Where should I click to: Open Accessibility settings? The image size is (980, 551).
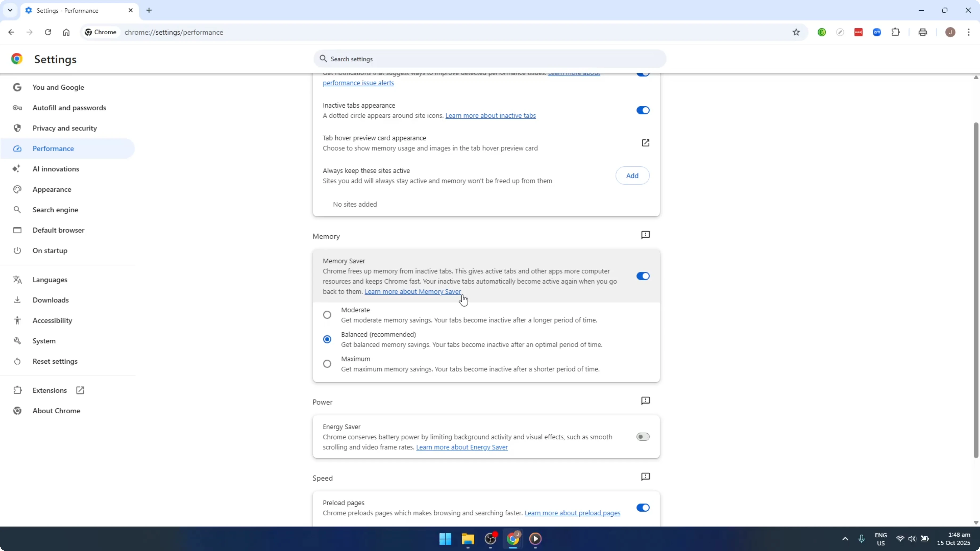(x=68, y=320)
